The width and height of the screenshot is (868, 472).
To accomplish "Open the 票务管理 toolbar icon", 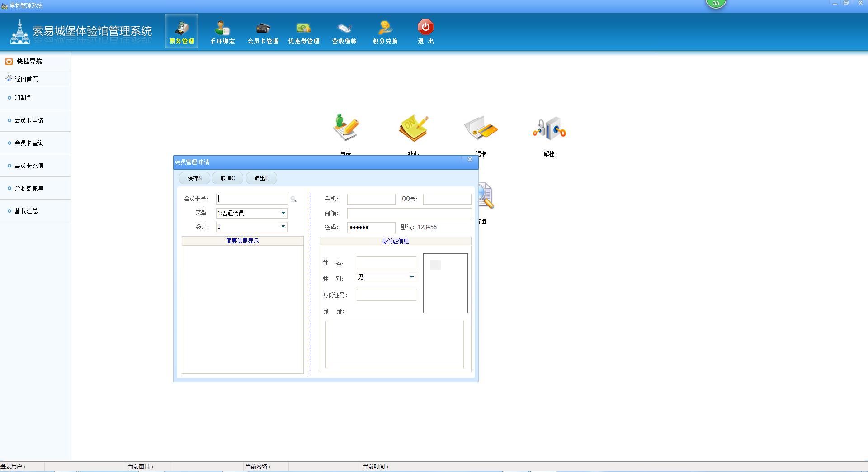I will (181, 32).
